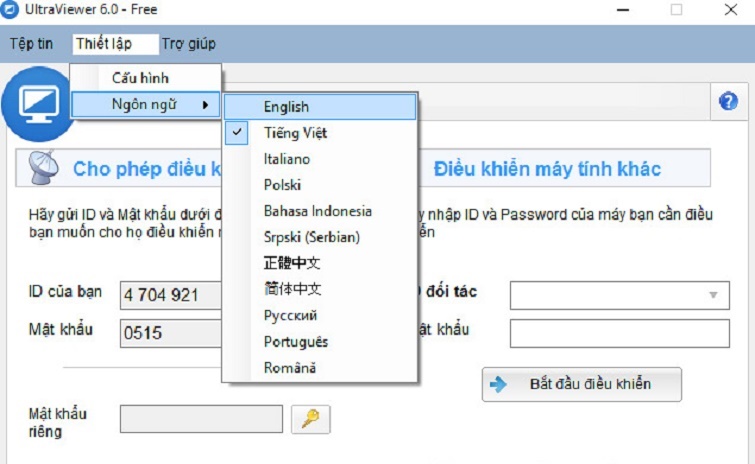Click the key icon beside Mật khẩu riêng

[310, 419]
